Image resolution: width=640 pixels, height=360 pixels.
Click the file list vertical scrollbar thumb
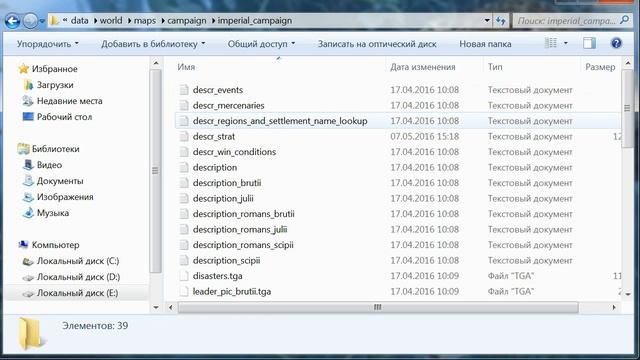pos(627,108)
